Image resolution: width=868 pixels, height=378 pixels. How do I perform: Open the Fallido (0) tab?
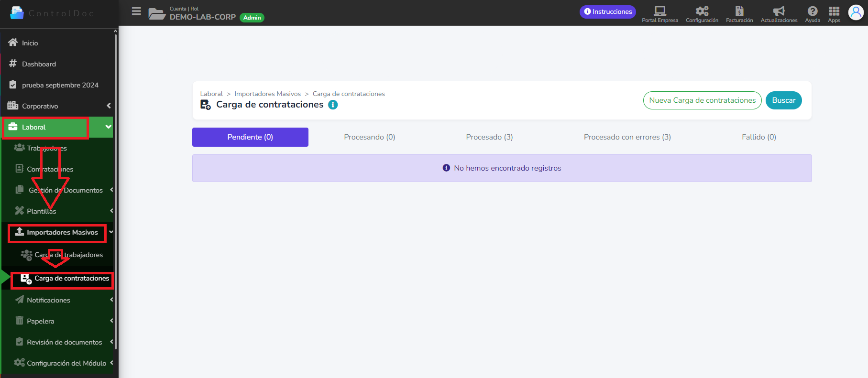click(759, 137)
